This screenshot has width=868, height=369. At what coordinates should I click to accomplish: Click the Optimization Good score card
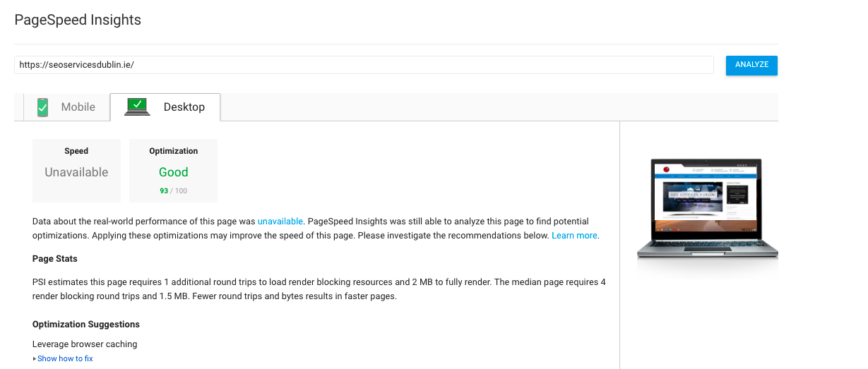(173, 171)
